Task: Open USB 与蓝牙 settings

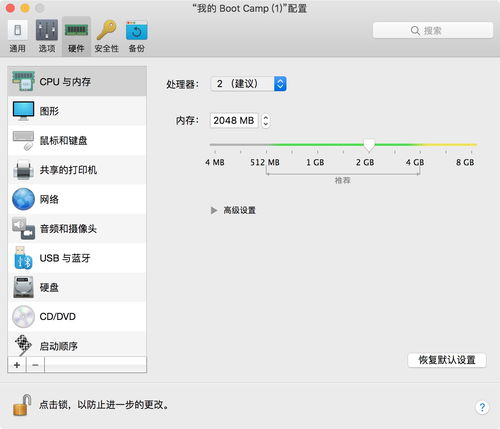Action: [x=77, y=258]
